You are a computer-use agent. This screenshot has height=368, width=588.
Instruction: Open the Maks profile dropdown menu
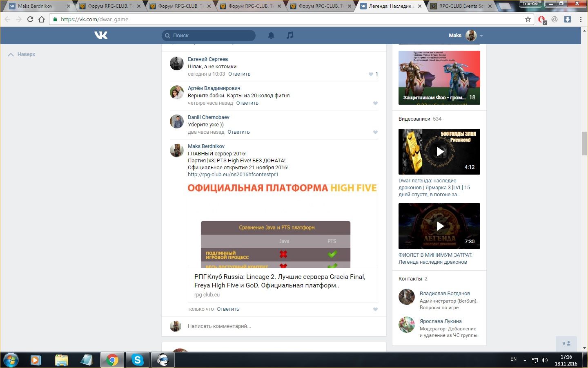pyautogui.click(x=465, y=36)
